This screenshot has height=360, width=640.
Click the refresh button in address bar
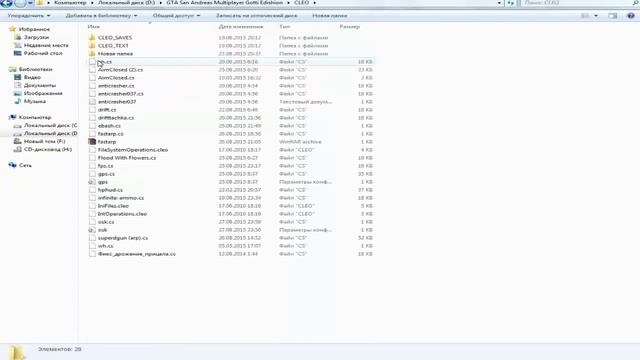[511, 3]
